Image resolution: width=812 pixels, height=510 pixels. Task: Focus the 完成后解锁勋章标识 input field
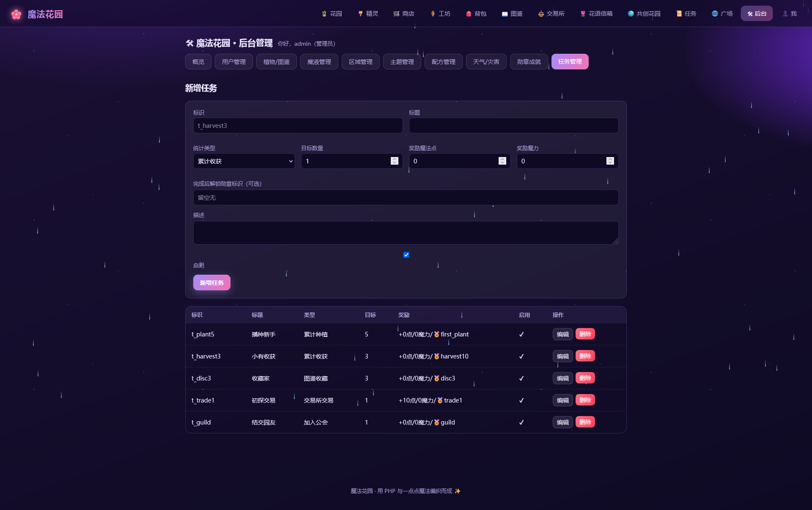406,198
